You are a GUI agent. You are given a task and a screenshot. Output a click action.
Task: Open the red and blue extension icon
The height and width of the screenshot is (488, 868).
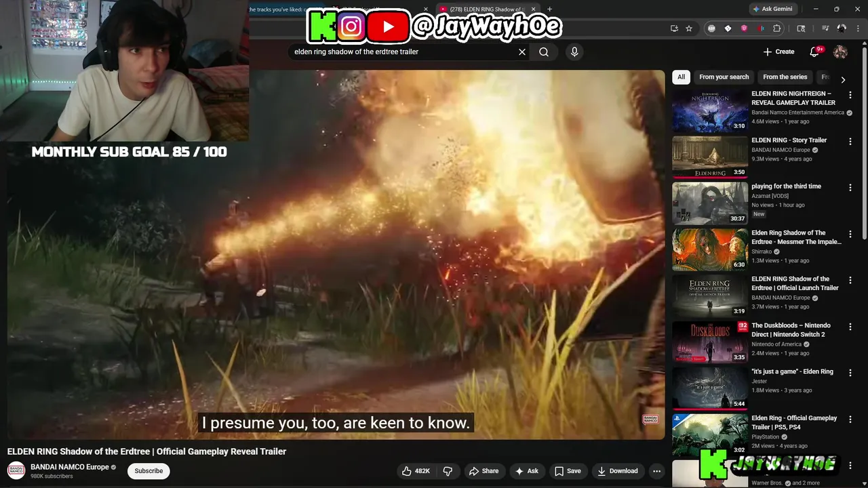(x=760, y=28)
